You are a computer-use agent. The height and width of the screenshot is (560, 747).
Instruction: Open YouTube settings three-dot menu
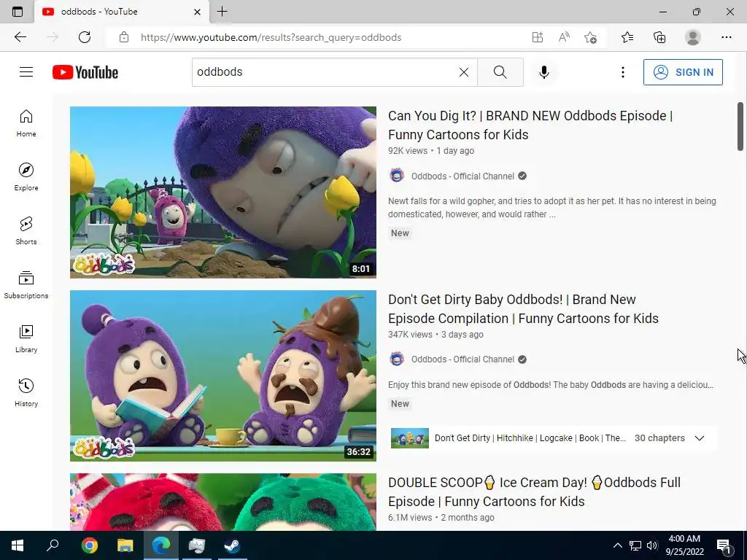623,72
